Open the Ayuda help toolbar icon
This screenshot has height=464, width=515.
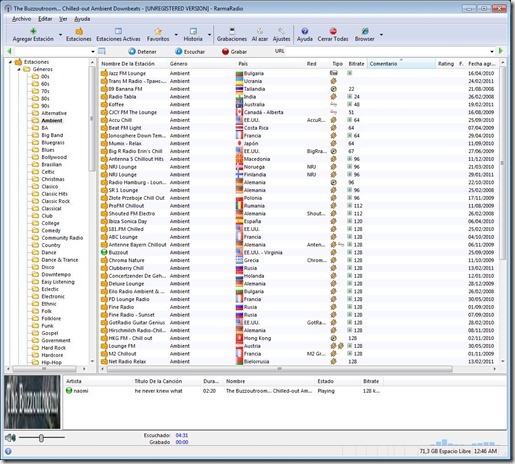[305, 31]
